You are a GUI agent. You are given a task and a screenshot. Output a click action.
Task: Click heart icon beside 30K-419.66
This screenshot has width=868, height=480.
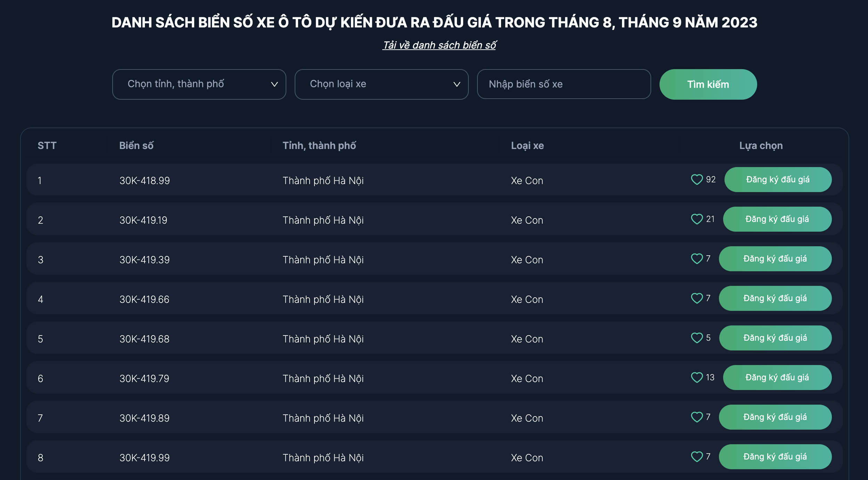point(697,298)
